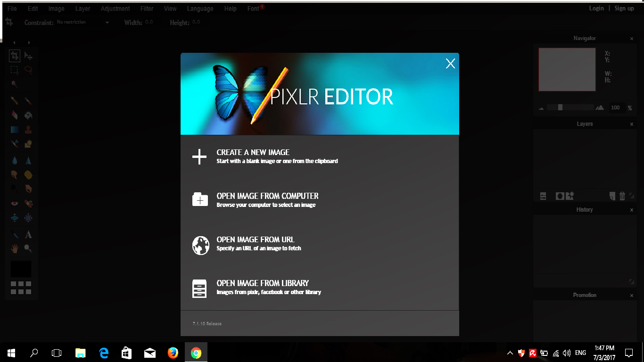Screen dimensions: 644x362
Task: Pick the Magic Wand tool
Action: (x=14, y=84)
